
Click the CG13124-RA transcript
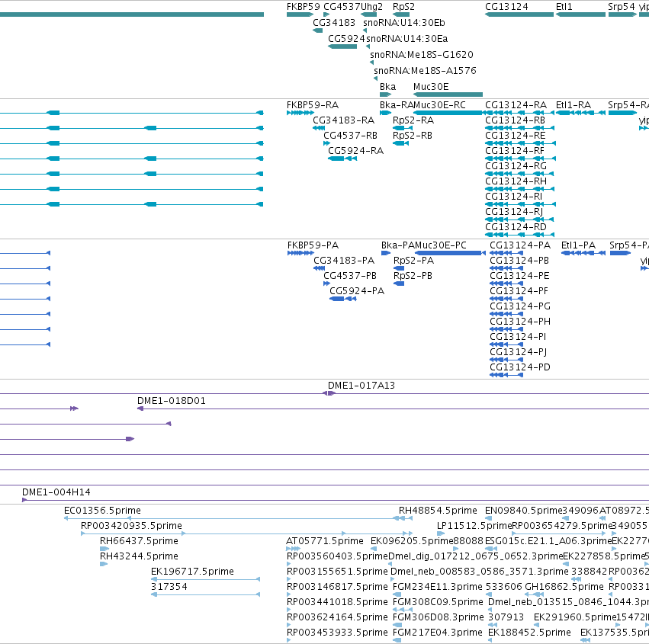pos(519,113)
